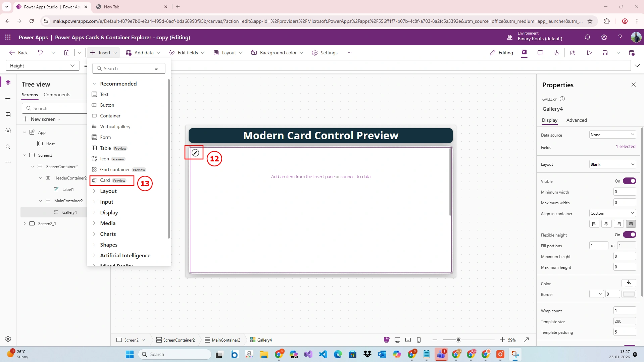Click the Share icon in toolbar
This screenshot has height=362, width=644.
[573, 53]
